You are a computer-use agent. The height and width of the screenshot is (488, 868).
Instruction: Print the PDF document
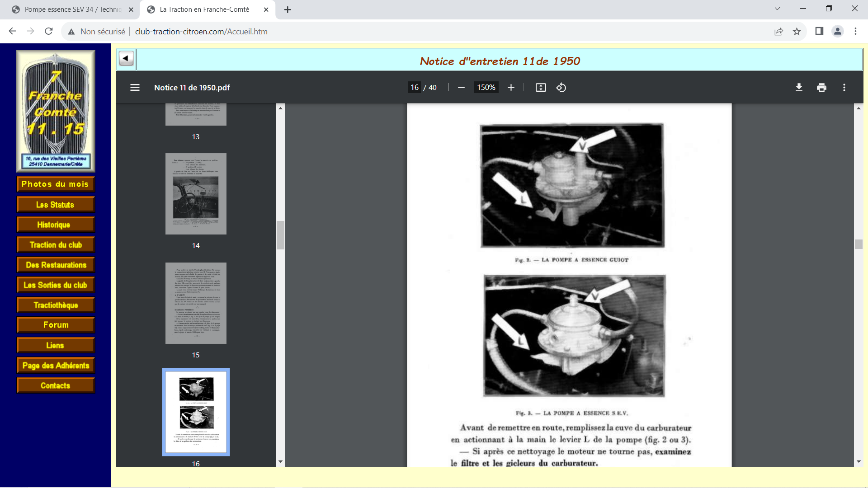tap(821, 88)
